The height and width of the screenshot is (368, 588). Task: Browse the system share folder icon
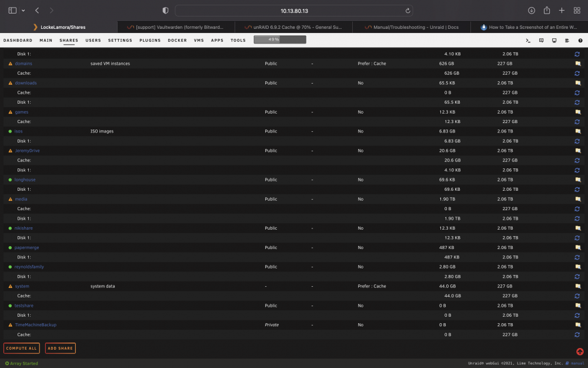point(578,286)
